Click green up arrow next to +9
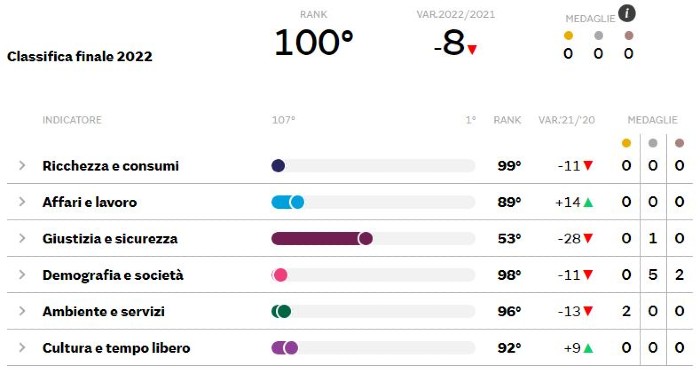The image size is (700, 374). point(588,348)
